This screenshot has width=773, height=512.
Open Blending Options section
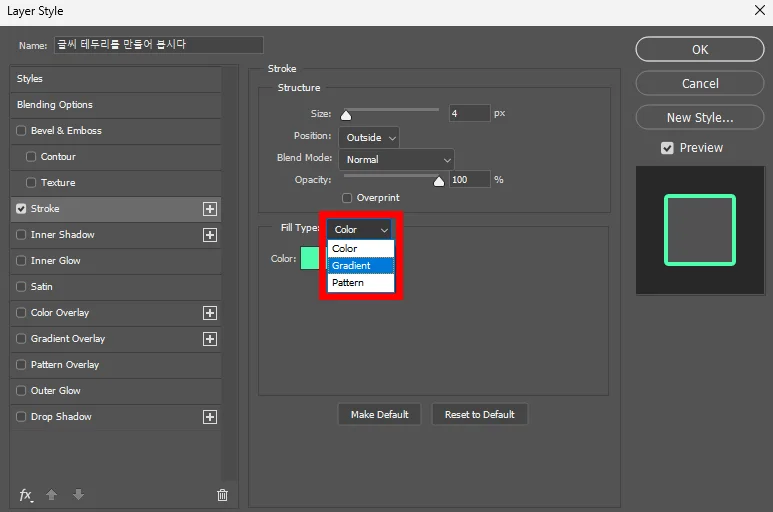point(116,105)
